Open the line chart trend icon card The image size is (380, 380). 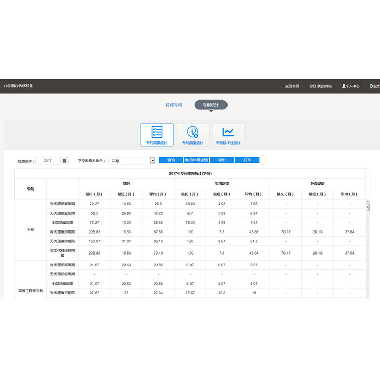228,135
